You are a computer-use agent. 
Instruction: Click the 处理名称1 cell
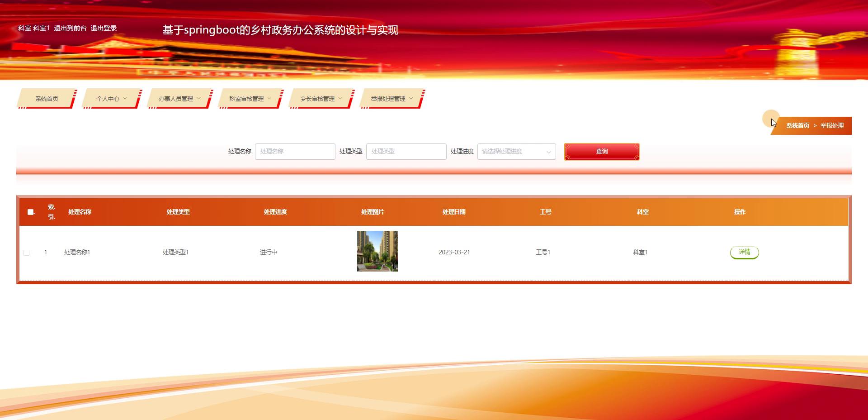tap(77, 252)
